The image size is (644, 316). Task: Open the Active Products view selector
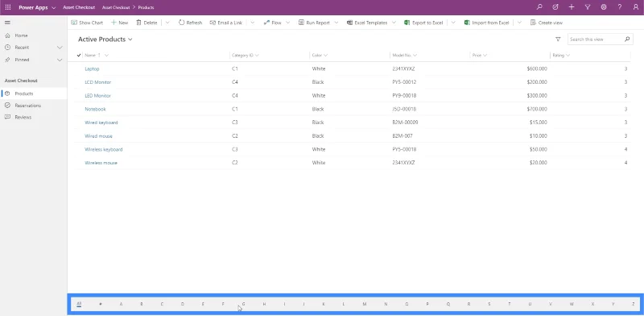click(105, 39)
